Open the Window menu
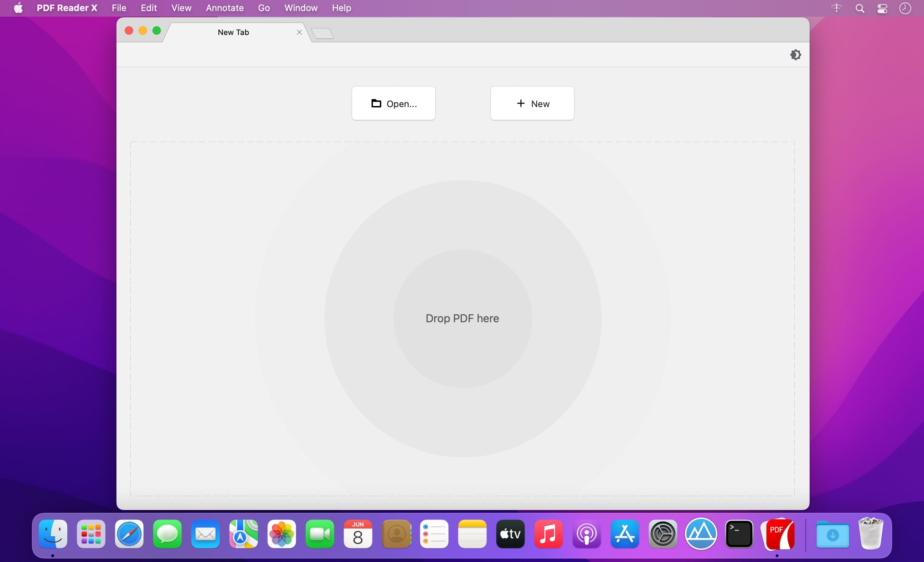Viewport: 924px width, 562px height. click(301, 8)
